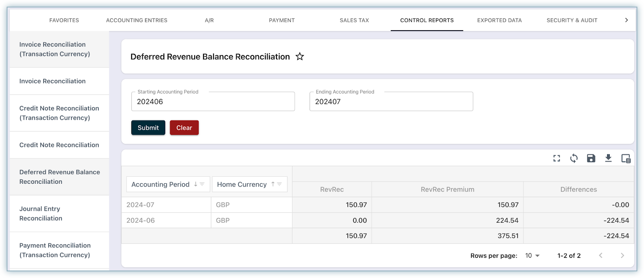Image resolution: width=644 pixels, height=278 pixels.
Task: Click the red Clear button
Action: coord(184,128)
